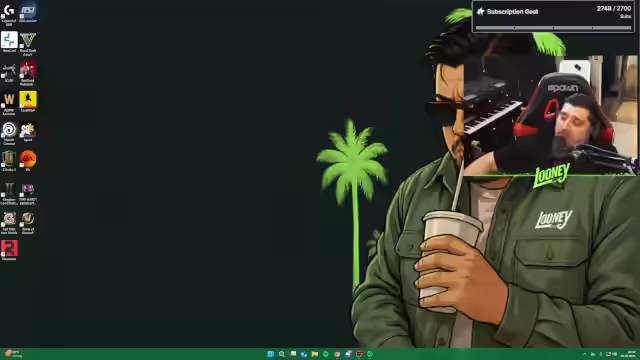Viewport: 640px width, 360px height.
Task: Open the Logitech G HUB desktop shortcut
Action: tap(9, 13)
